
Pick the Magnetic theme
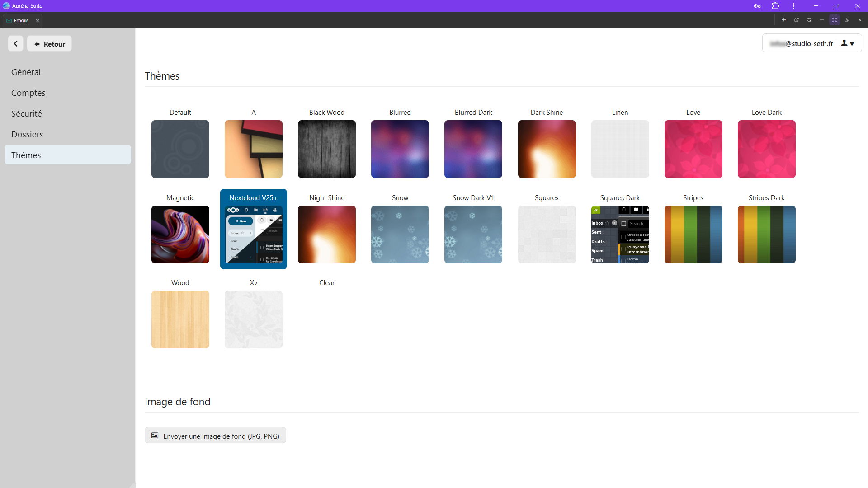click(180, 235)
